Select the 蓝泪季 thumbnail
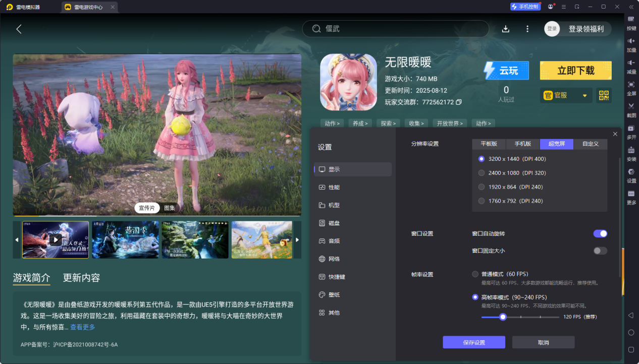 point(125,239)
